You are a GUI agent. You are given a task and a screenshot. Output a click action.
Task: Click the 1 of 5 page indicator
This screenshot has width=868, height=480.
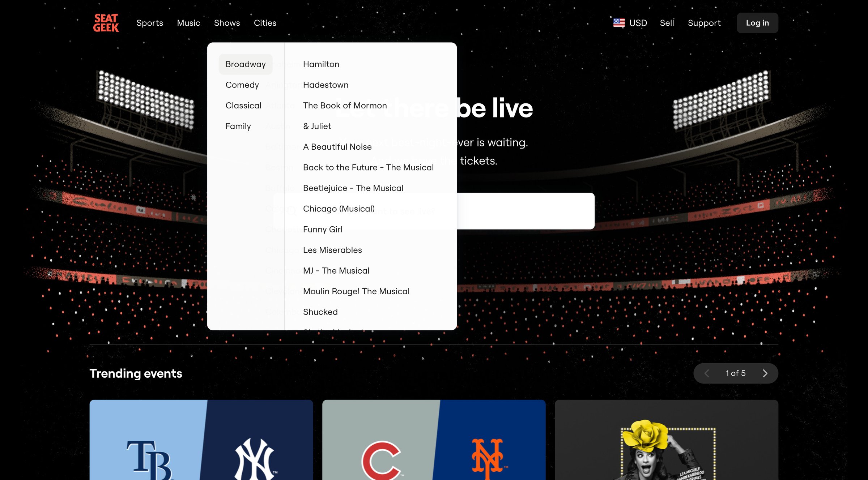736,373
